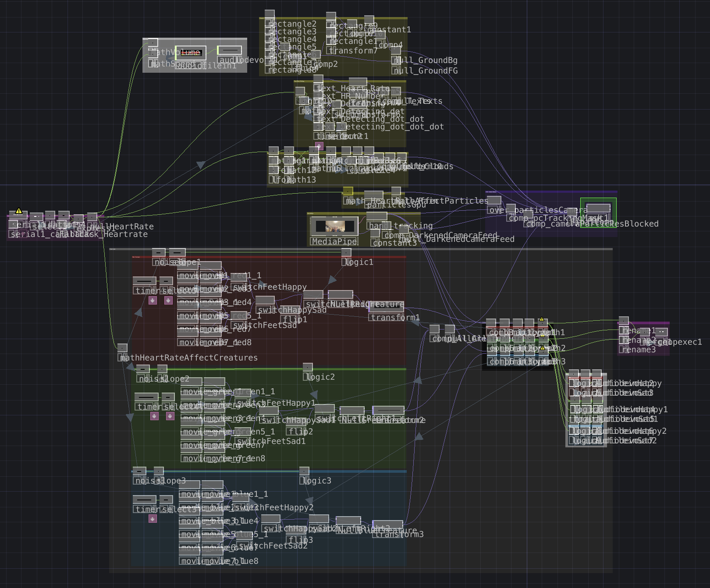The width and height of the screenshot is (710, 588).
Task: Select the green-outlined out1 node
Action: tap(598, 208)
